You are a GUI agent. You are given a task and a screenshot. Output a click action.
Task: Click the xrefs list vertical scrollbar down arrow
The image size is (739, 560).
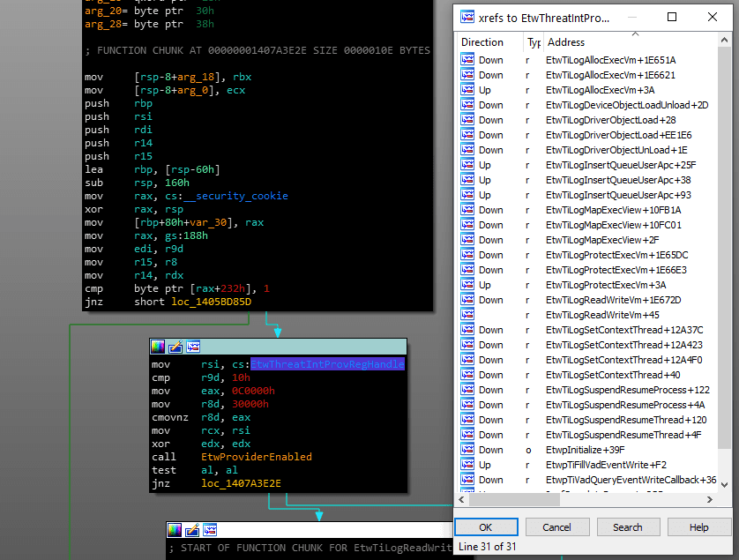724,484
